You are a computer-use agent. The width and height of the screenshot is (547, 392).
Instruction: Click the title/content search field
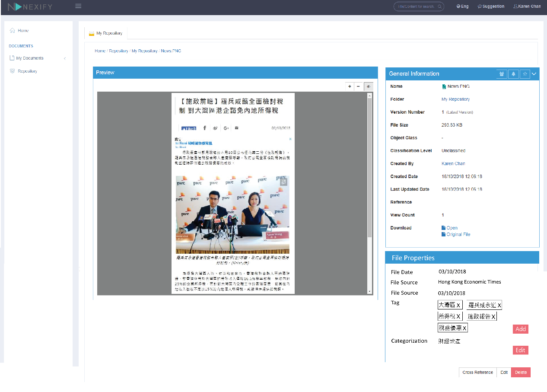[x=416, y=6]
